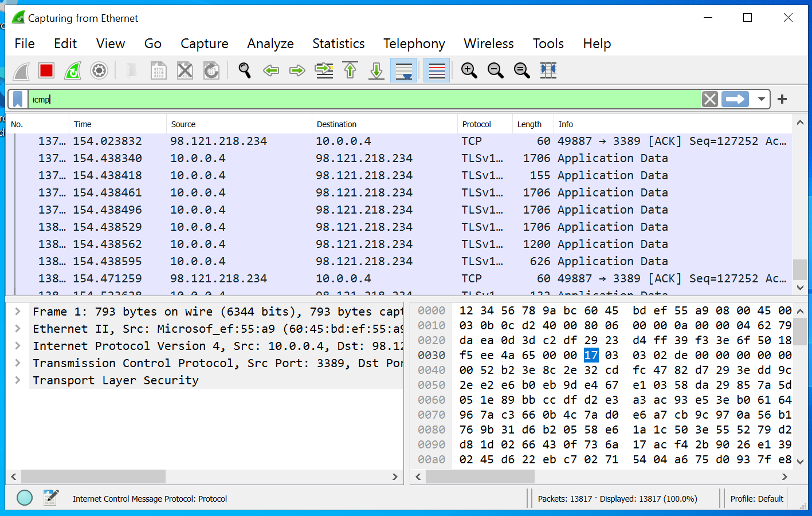Viewport: 812px width, 516px height.
Task: Open the Telephony menu
Action: coord(414,44)
